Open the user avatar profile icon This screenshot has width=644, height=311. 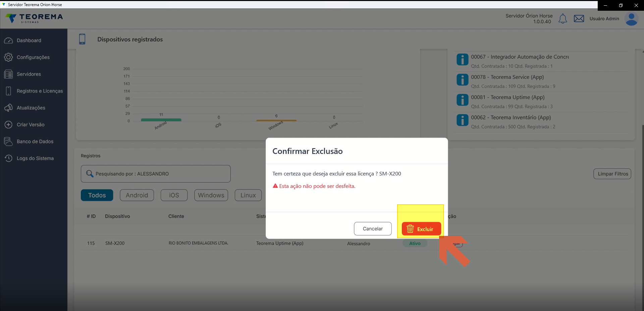tap(631, 19)
